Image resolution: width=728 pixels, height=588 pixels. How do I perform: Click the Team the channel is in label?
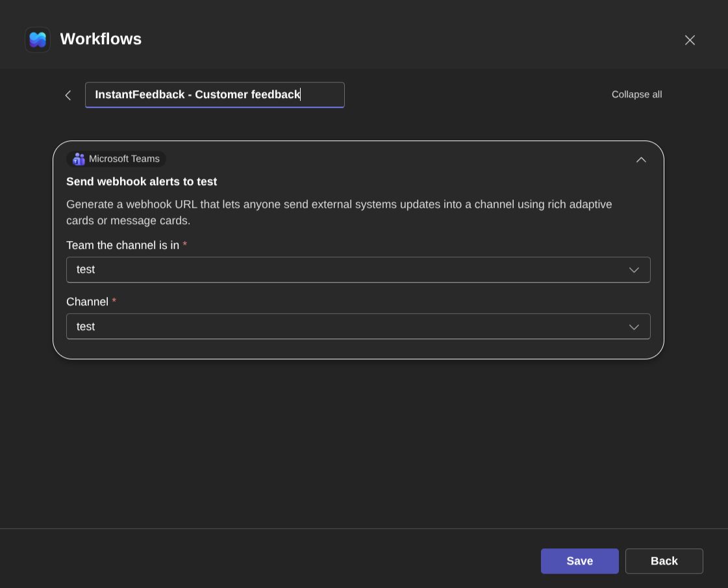click(x=123, y=245)
